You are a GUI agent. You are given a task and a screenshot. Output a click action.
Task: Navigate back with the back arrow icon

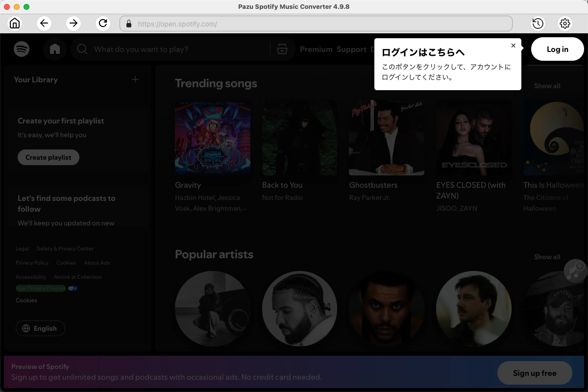44,23
